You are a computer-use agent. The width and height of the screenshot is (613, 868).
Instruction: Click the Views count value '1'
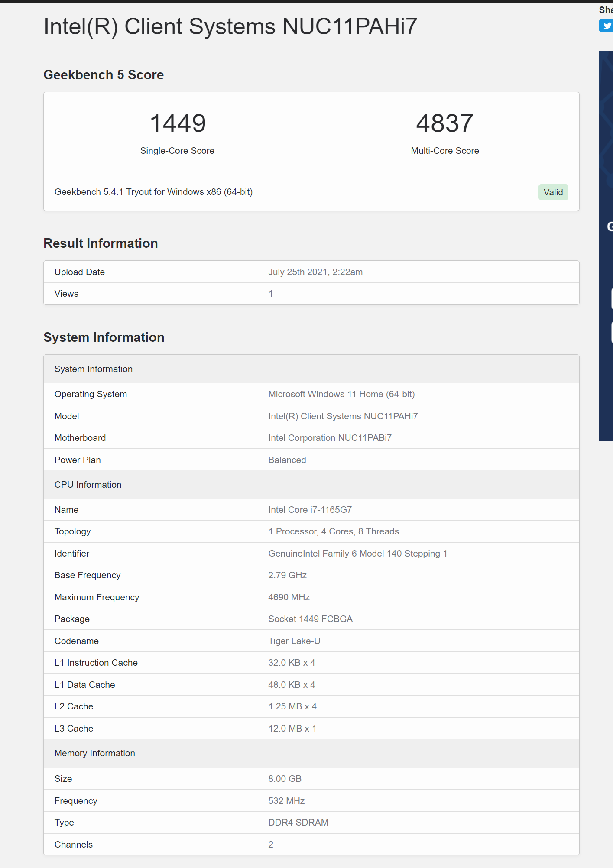pyautogui.click(x=271, y=294)
